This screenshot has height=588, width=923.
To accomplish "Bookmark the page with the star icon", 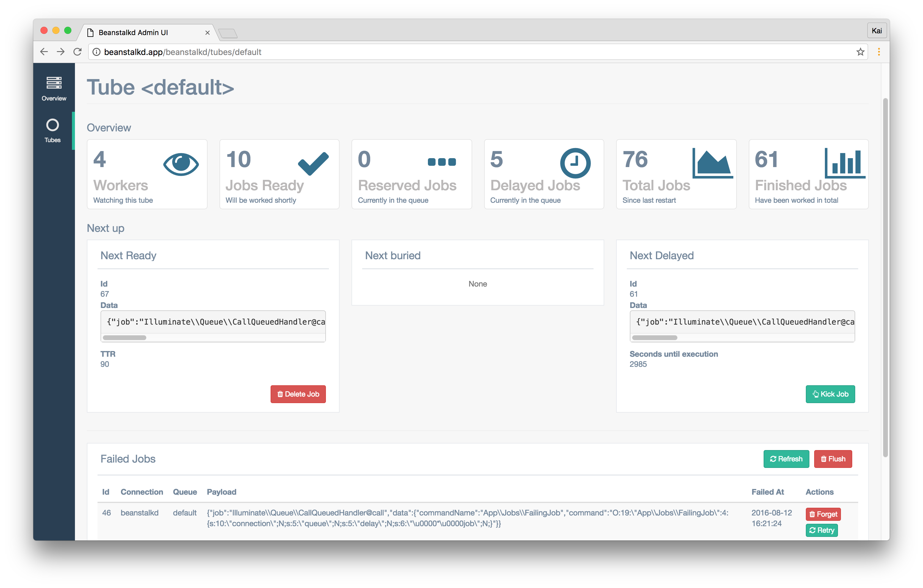I will click(860, 52).
